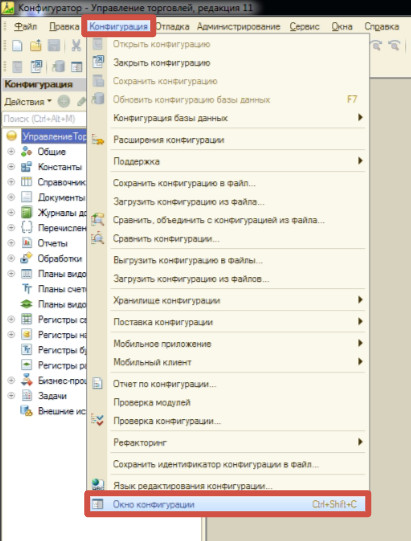The width and height of the screenshot is (411, 541).
Task: Open the Отладка menu
Action: (x=173, y=27)
